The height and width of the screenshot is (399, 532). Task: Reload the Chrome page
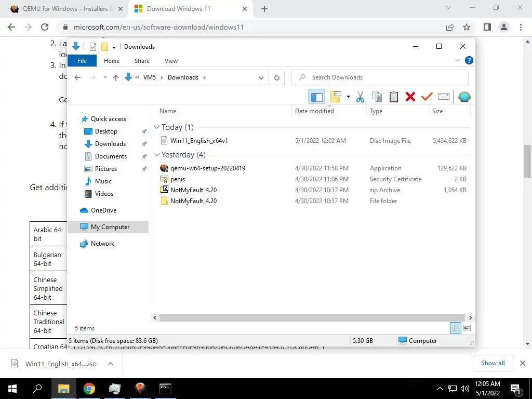point(45,27)
